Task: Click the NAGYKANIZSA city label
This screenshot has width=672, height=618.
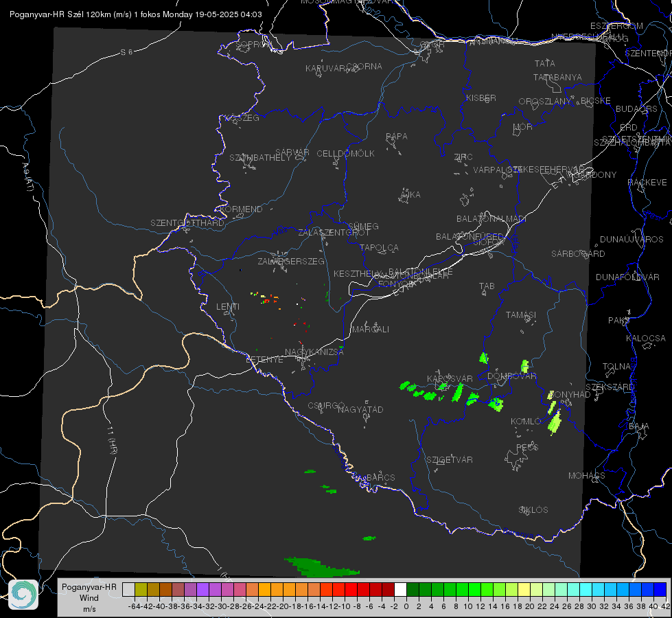Action: [x=314, y=352]
